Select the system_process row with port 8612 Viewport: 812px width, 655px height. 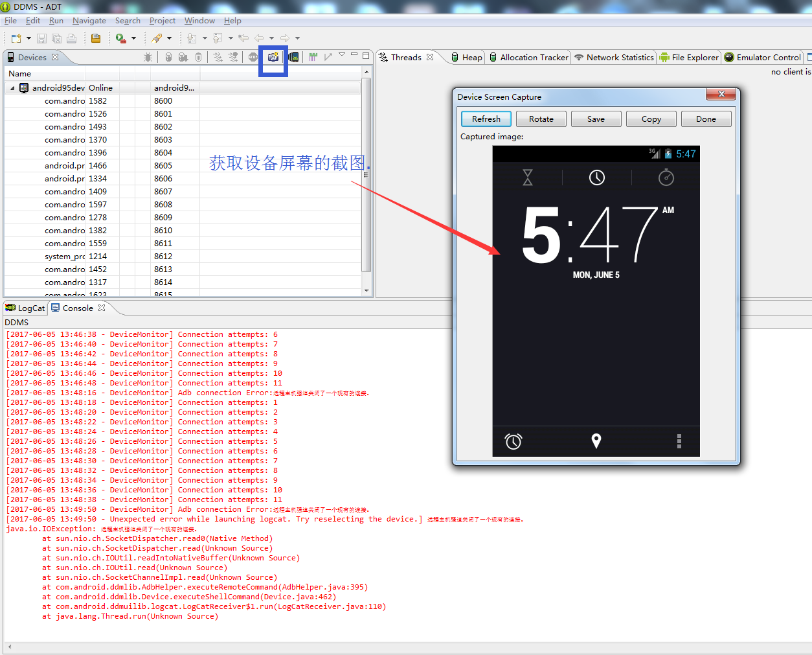pyautogui.click(x=183, y=257)
